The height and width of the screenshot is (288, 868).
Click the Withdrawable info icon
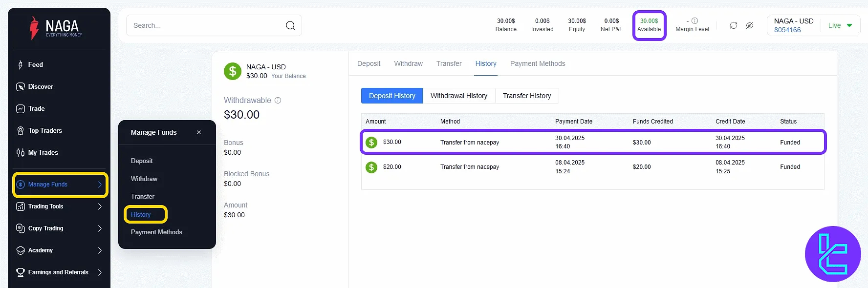point(278,101)
